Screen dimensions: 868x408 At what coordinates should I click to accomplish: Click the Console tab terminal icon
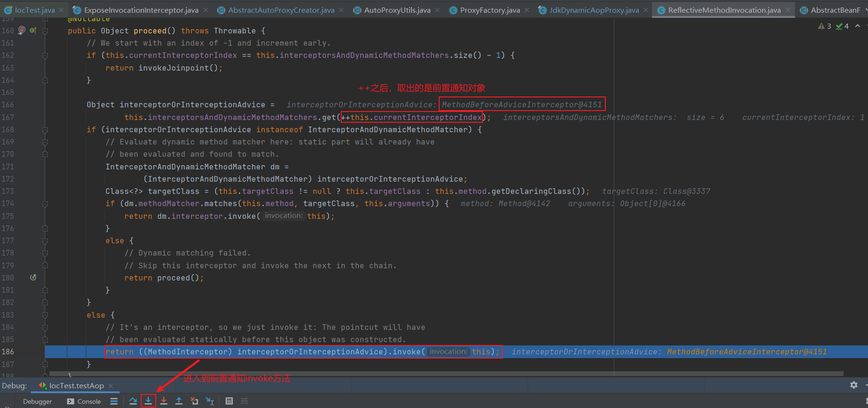71,401
